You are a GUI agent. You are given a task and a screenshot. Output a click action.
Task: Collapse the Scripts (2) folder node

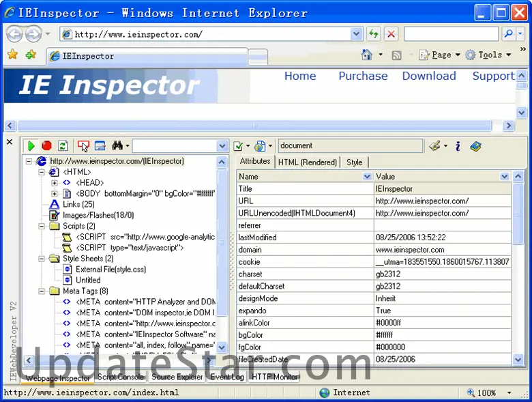click(42, 226)
